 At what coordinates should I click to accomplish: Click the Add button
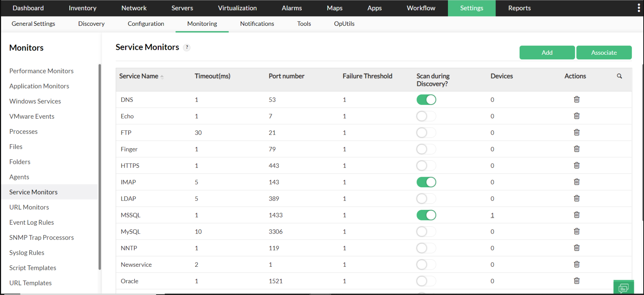tap(547, 53)
